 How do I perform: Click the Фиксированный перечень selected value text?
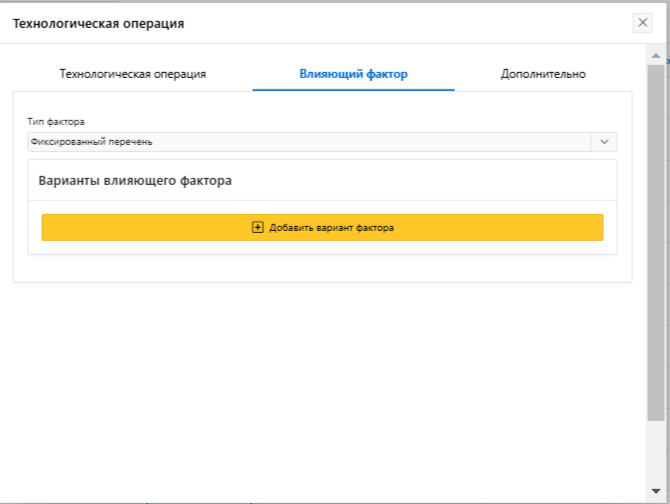click(92, 142)
